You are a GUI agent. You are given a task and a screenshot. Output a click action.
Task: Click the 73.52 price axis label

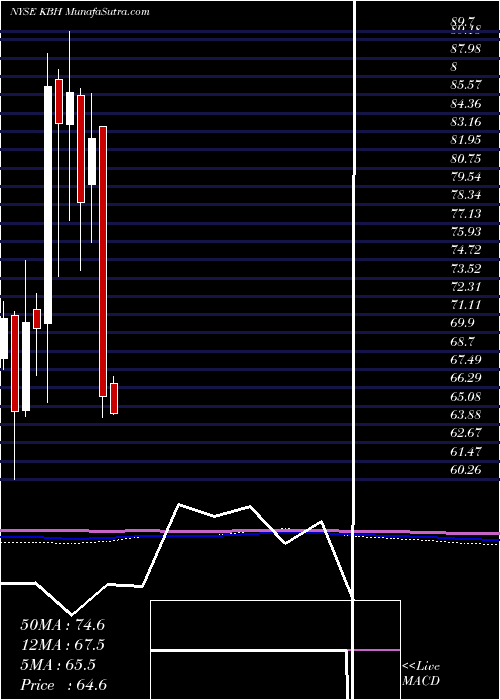[x=466, y=268]
